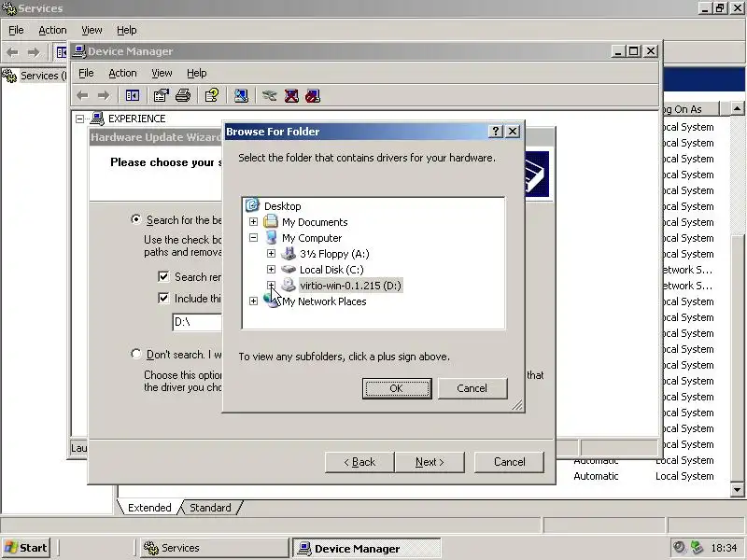Select virtio-win-0.1.215 (D:) drive

[351, 286]
